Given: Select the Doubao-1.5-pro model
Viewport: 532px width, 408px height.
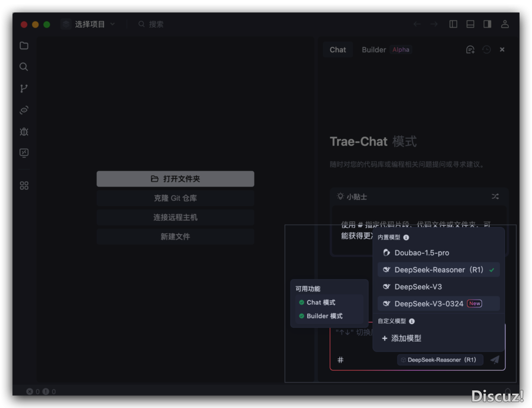Looking at the screenshot, I should [x=438, y=253].
